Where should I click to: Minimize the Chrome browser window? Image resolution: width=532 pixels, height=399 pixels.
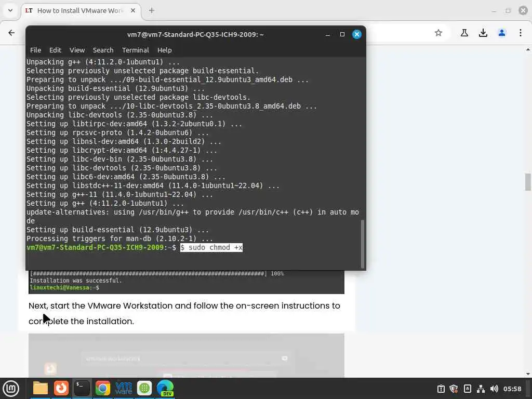click(494, 11)
